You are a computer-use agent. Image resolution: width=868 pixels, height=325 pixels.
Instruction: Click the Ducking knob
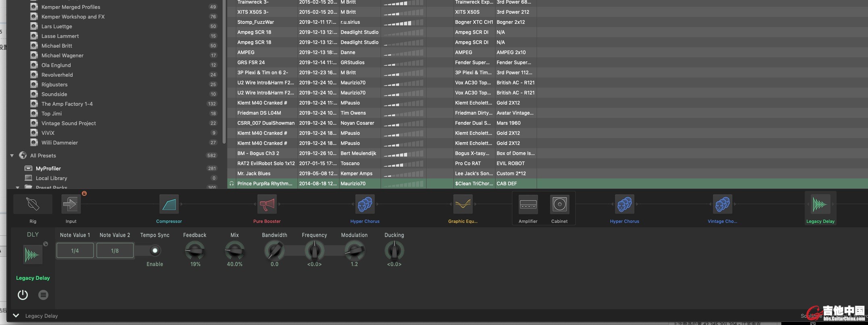394,251
